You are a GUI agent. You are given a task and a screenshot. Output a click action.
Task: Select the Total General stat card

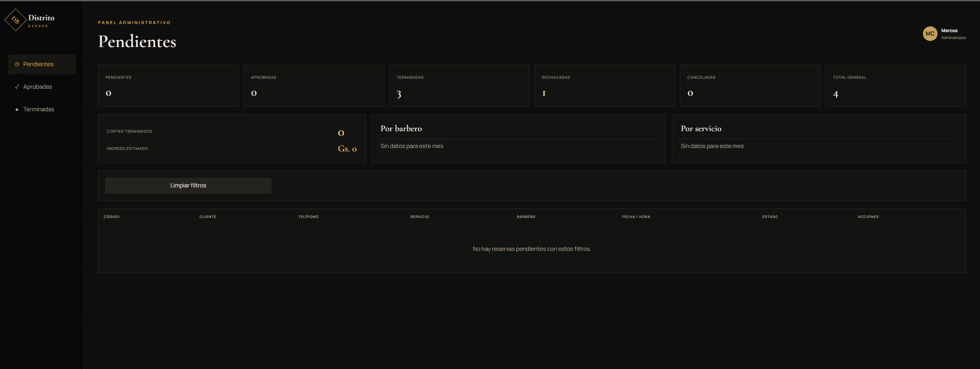[x=896, y=86]
